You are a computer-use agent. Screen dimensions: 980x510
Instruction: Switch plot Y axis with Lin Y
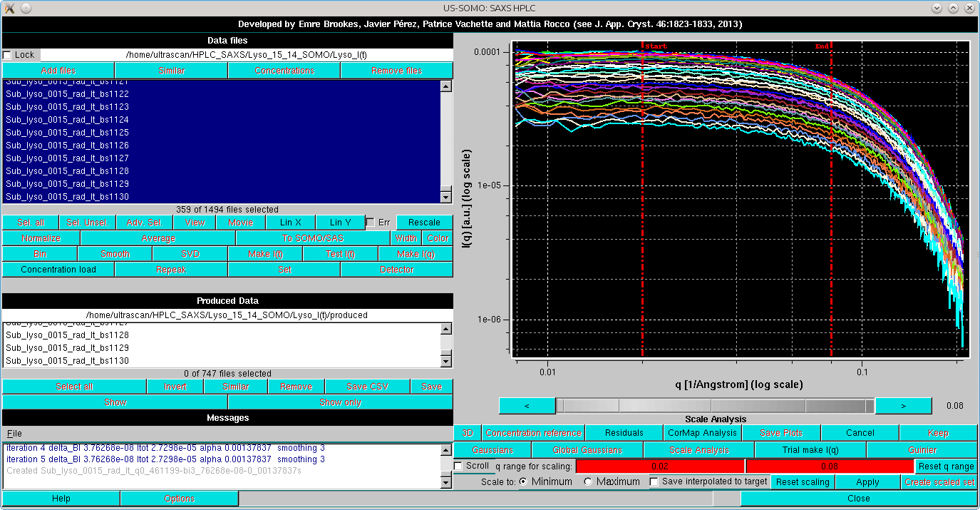[x=340, y=222]
